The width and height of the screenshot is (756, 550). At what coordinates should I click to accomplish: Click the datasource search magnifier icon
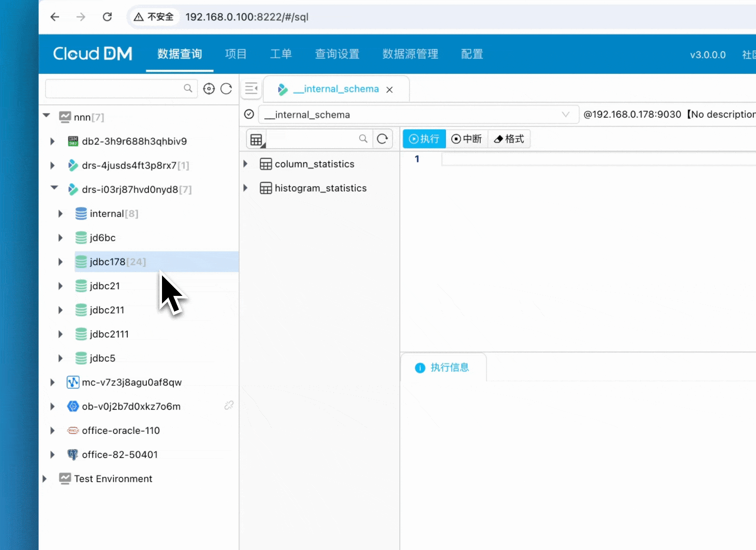(188, 89)
